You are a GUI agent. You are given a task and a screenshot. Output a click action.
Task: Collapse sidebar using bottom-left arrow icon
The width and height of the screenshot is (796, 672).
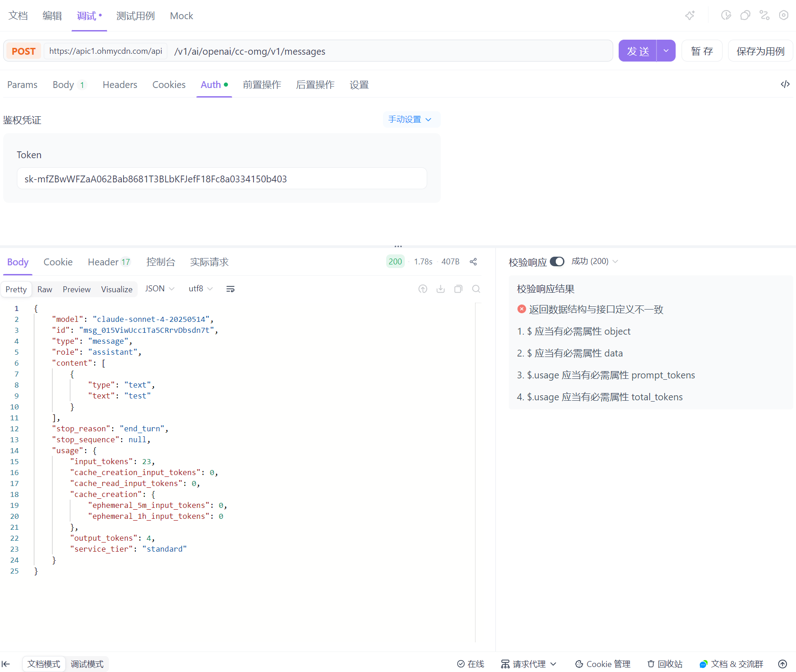point(6,664)
